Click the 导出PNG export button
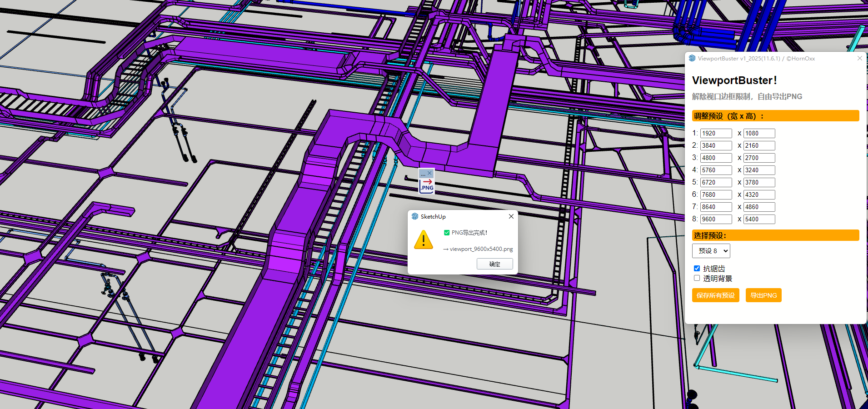 coord(763,295)
